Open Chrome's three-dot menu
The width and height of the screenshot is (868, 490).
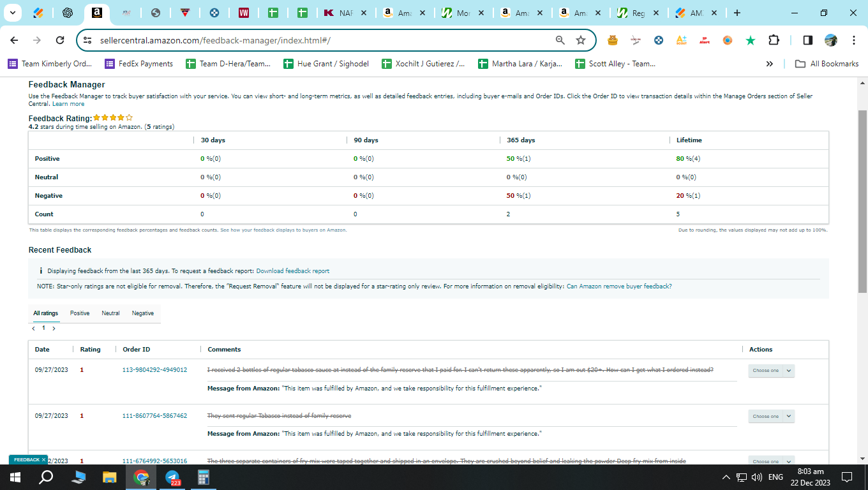(854, 40)
